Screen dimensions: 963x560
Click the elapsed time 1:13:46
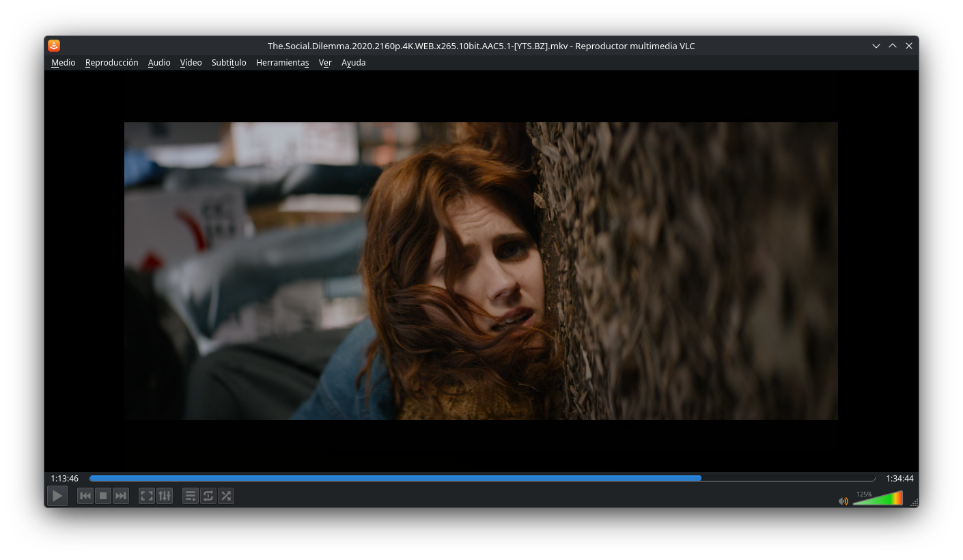(65, 479)
